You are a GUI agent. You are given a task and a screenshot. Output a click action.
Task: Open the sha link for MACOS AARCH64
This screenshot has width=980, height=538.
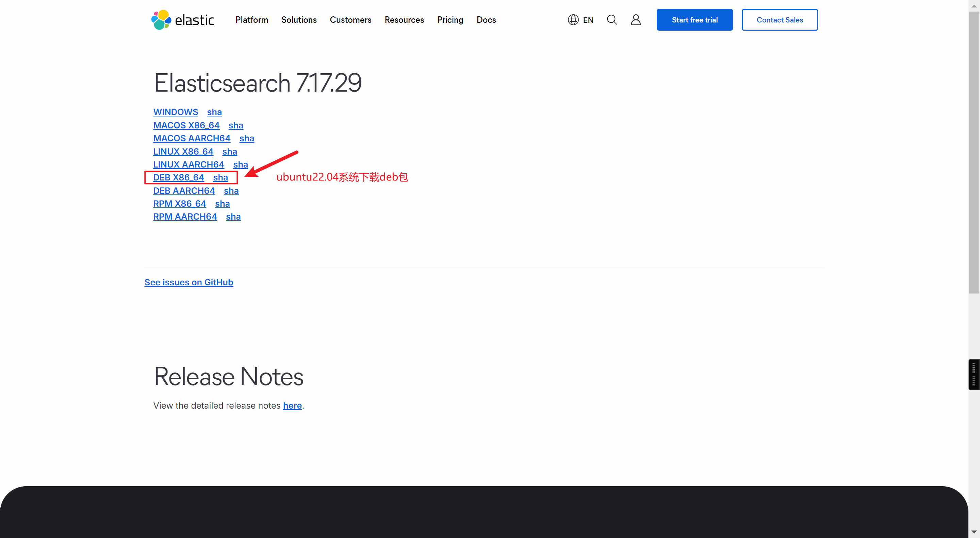click(246, 138)
